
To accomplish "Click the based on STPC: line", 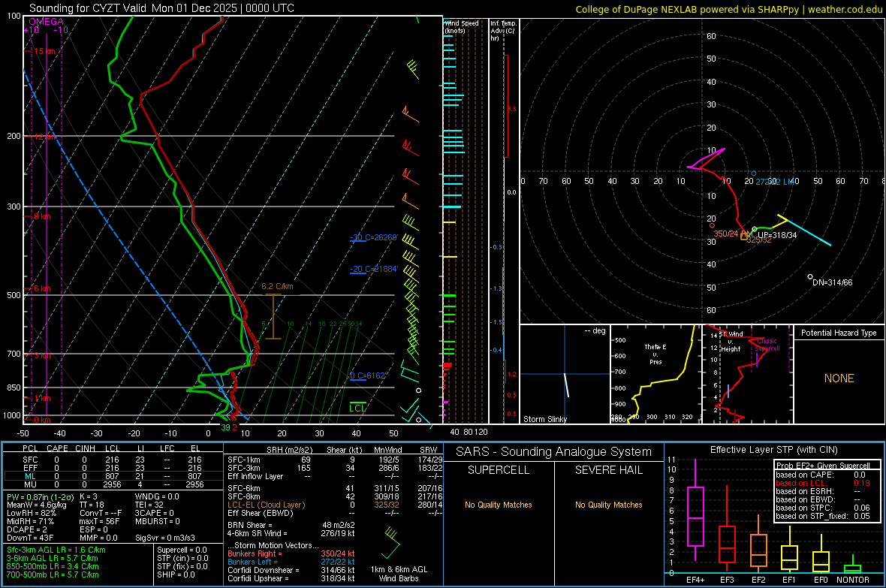I will point(823,508).
